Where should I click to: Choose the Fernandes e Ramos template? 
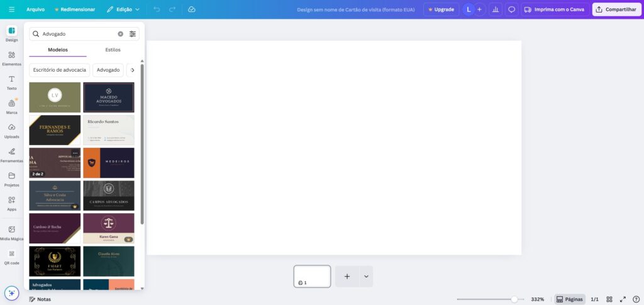[55, 130]
